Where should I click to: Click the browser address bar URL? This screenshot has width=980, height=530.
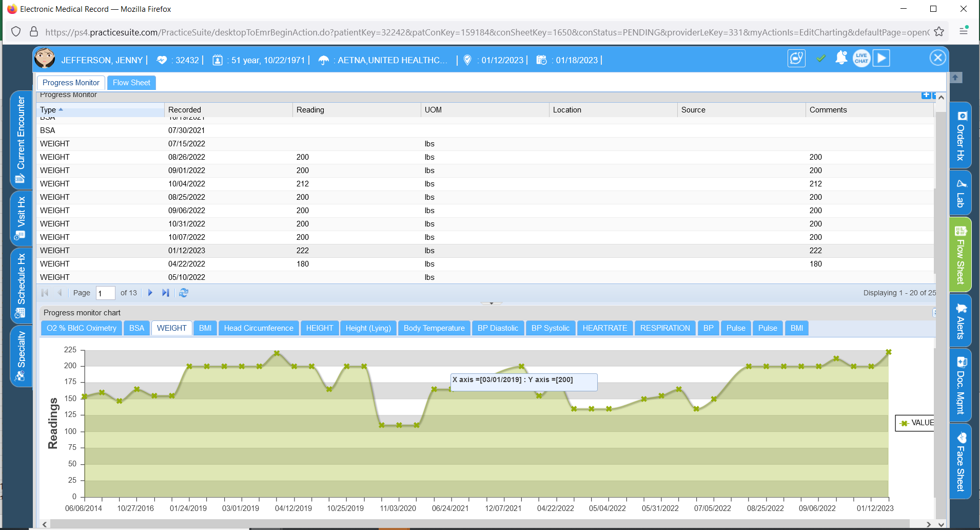(x=486, y=32)
